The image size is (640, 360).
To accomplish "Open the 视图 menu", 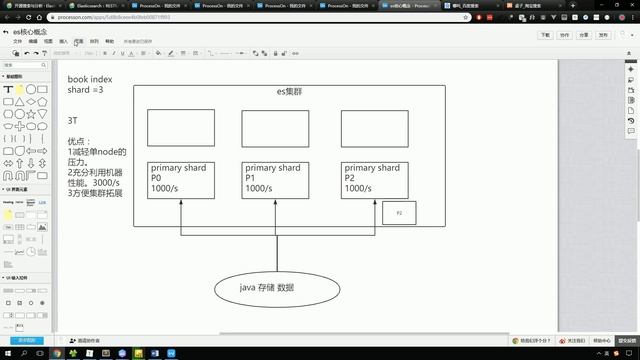I will [48, 41].
